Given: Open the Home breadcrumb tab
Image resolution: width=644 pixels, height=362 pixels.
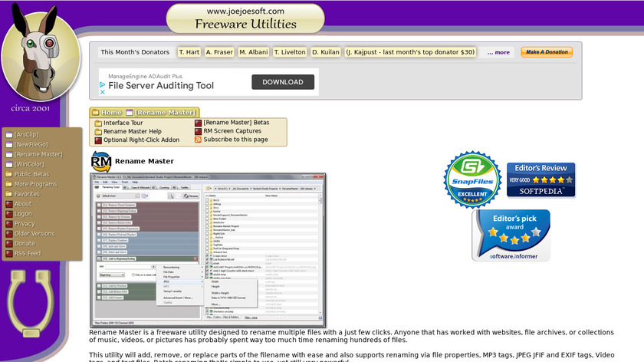Looking at the screenshot, I should pos(111,112).
